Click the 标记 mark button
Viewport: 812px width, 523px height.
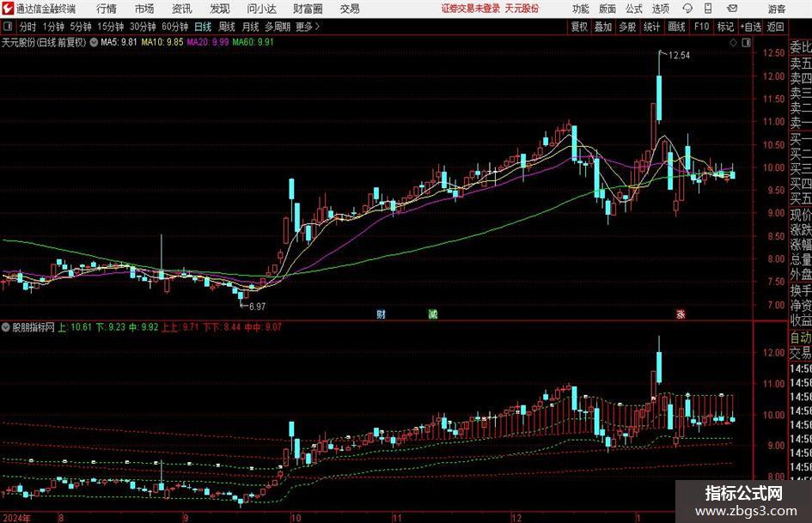click(x=725, y=27)
